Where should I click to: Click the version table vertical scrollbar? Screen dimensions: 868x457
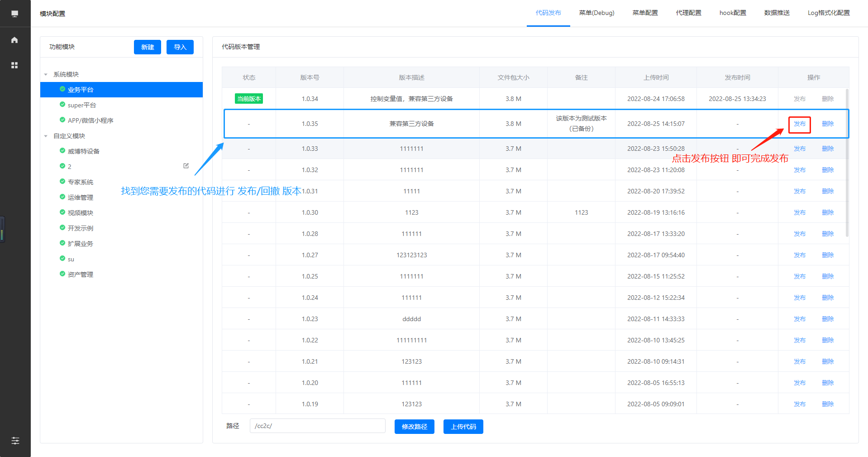coord(847,163)
